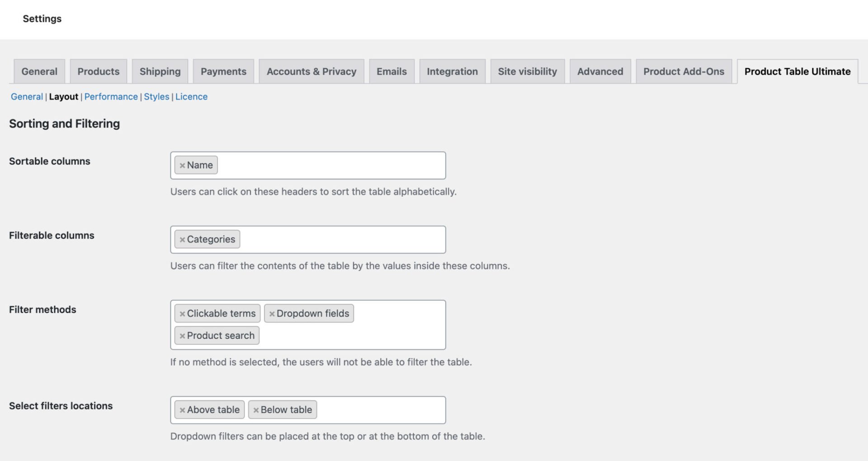Go to the Payments tab
The image size is (868, 461).
pos(223,71)
